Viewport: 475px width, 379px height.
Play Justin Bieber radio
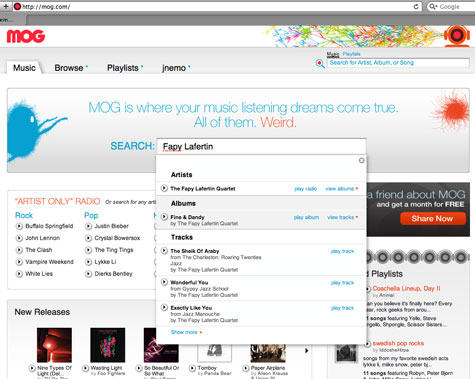coord(88,226)
